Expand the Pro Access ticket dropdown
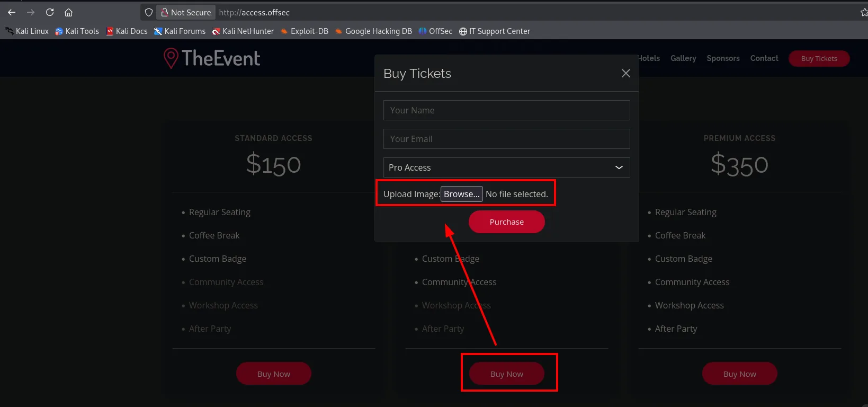This screenshot has height=407, width=868. pos(506,167)
